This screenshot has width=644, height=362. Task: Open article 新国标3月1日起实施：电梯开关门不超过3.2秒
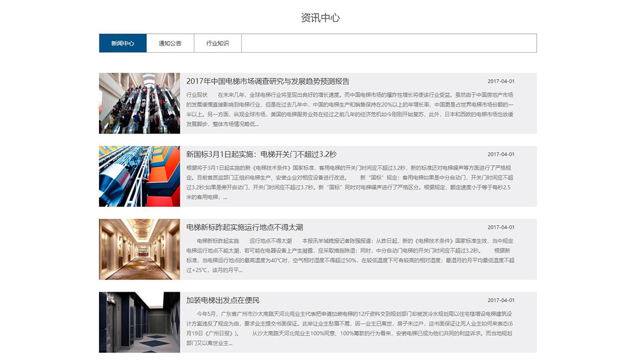261,155
